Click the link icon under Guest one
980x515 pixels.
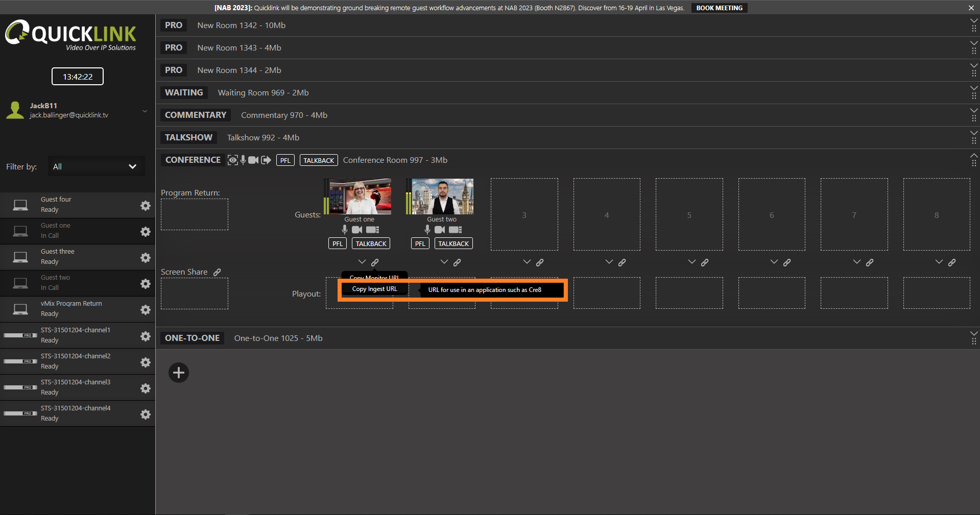(375, 262)
